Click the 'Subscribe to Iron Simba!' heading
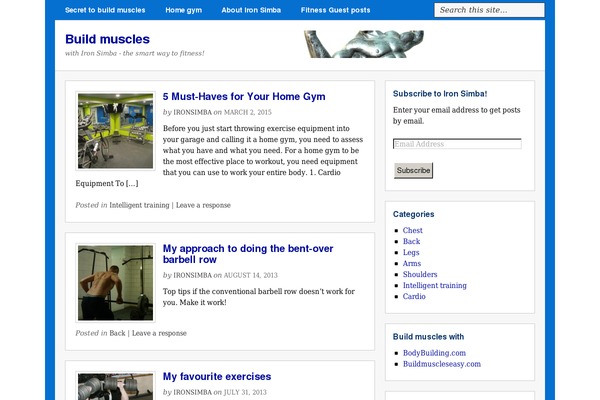600x400 pixels. [440, 94]
